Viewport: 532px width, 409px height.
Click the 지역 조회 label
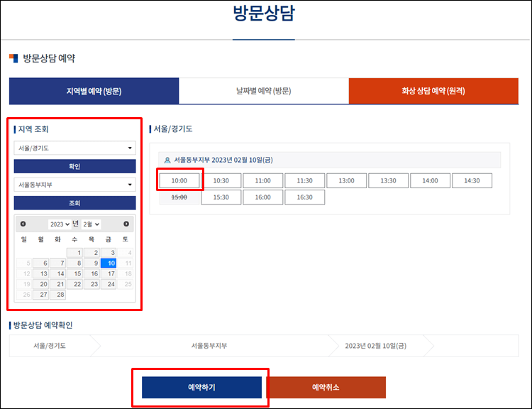[x=33, y=129]
